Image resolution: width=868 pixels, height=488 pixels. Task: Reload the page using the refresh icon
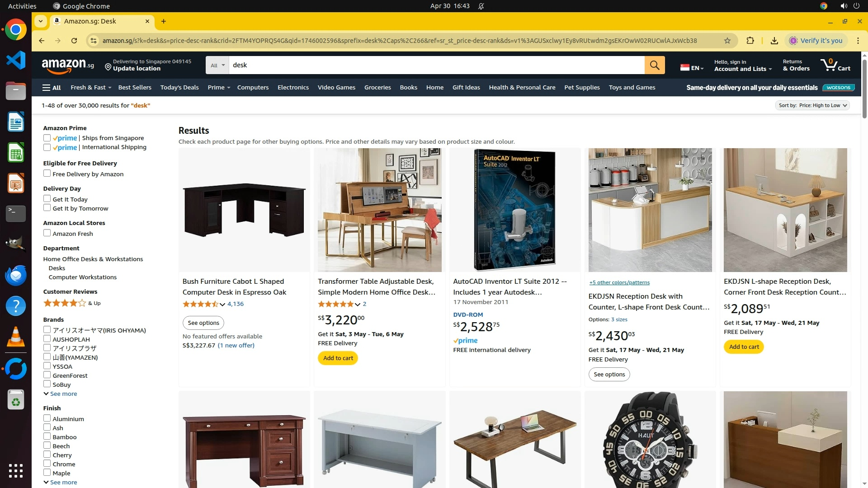(74, 41)
